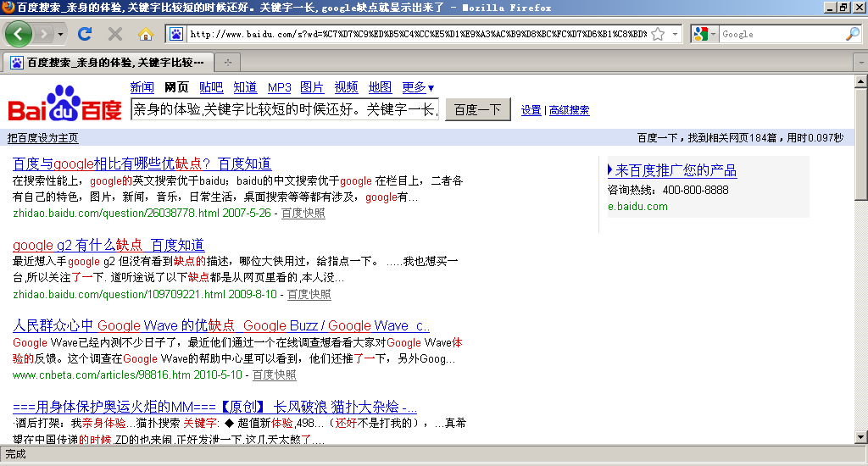Click the result count text 找到相关网页184篇
Screen dimensions: 868x466
point(732,138)
